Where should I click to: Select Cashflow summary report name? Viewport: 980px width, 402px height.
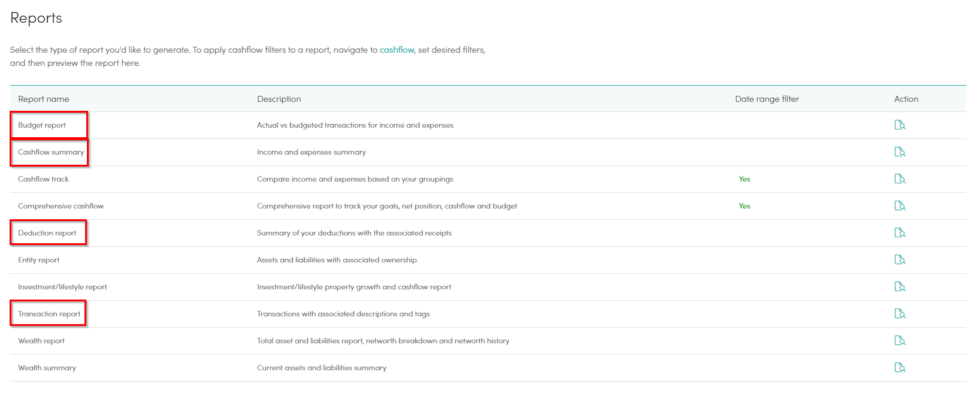51,152
